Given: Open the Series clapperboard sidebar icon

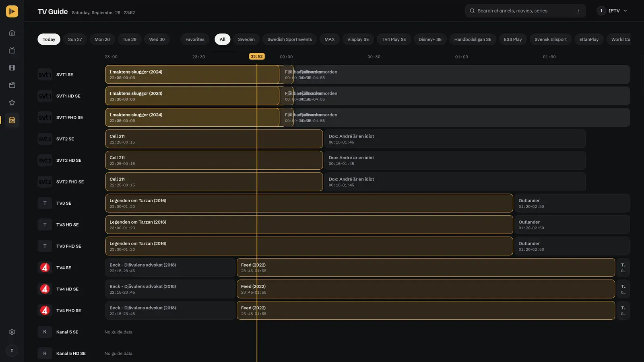Looking at the screenshot, I should coord(12,85).
